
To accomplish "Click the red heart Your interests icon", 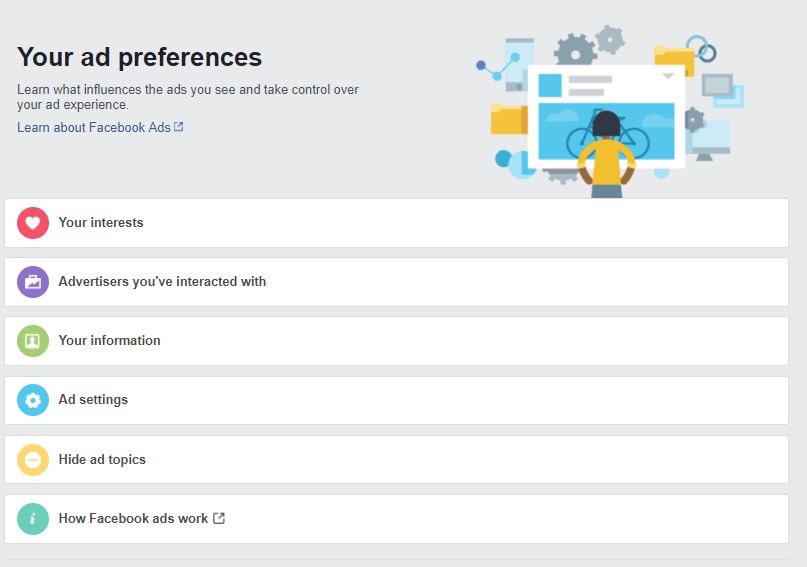I will [33, 223].
